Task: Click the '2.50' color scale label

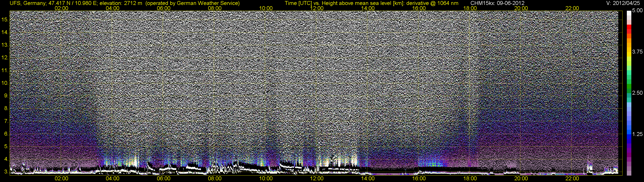Action: pyautogui.click(x=638, y=93)
